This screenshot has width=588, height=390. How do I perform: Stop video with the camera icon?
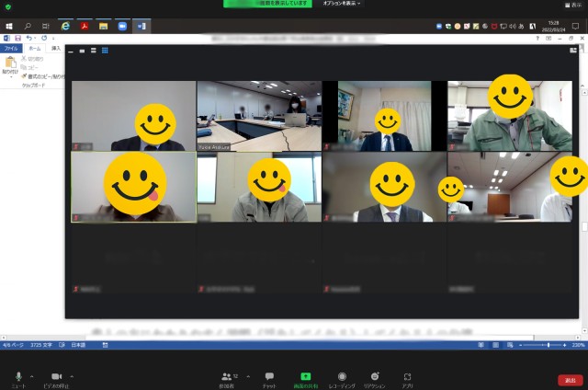click(56, 379)
